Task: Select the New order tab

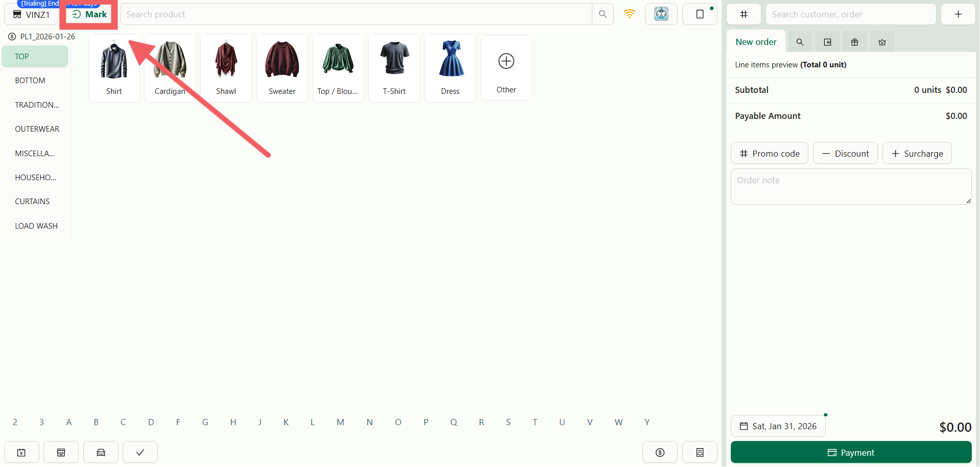Action: tap(756, 42)
